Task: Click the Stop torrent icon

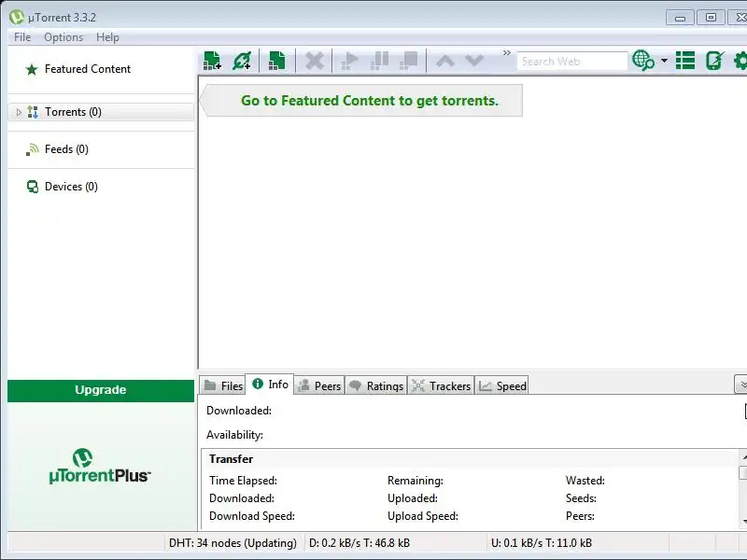Action: pos(409,61)
